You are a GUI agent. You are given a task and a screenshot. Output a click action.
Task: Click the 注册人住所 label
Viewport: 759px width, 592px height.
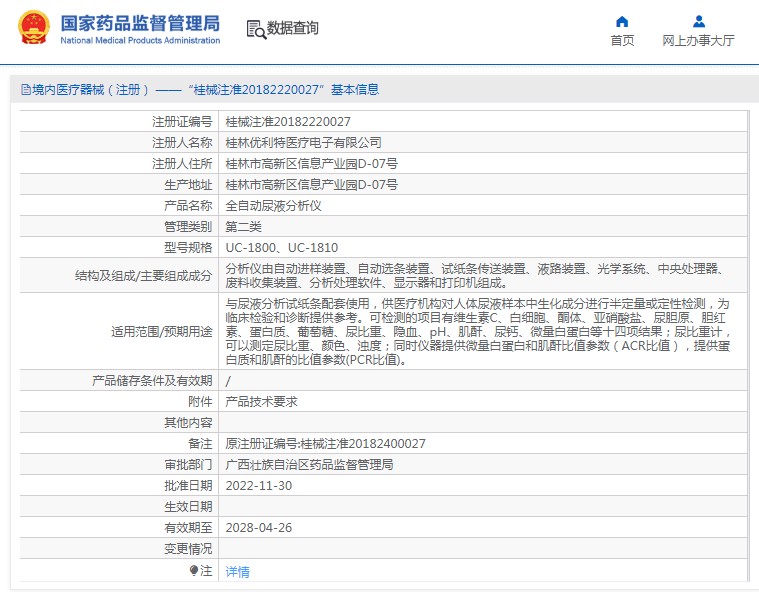182,164
